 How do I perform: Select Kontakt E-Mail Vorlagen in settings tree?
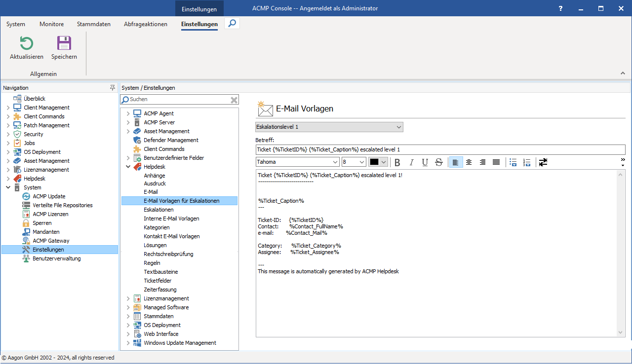(x=171, y=236)
